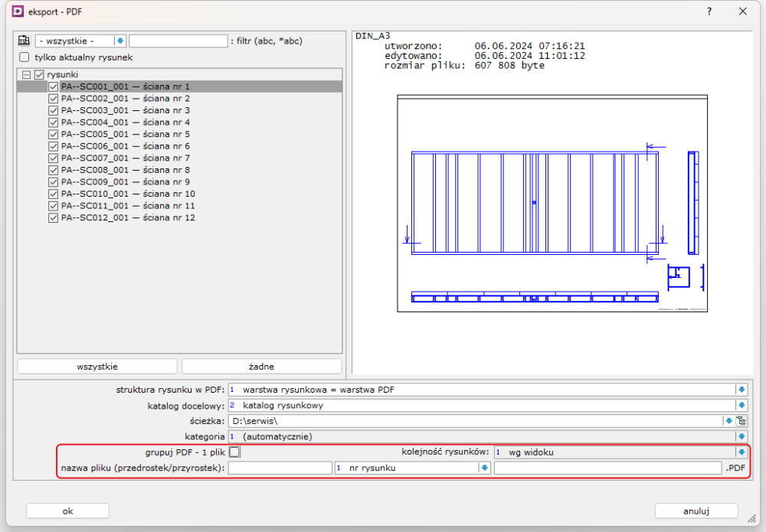766x532 pixels.
Task: Open the "nr rysunku" file name dropdown
Action: click(484, 468)
